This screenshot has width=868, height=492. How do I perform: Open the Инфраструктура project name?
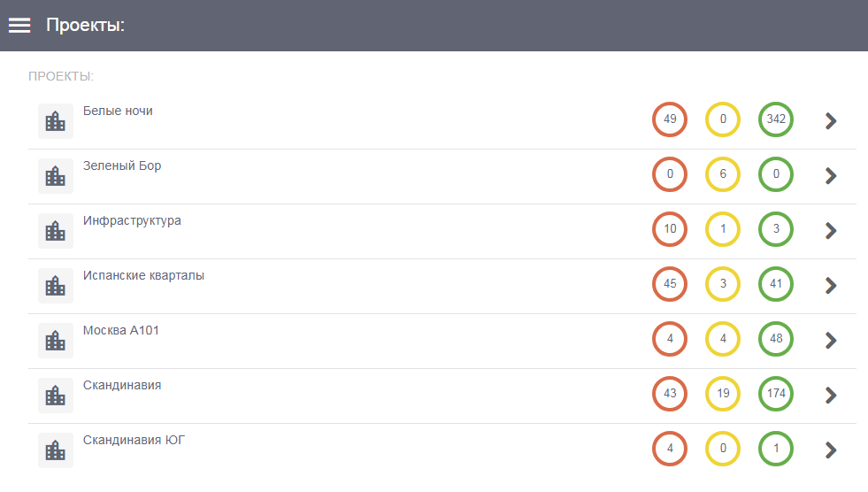(x=132, y=220)
